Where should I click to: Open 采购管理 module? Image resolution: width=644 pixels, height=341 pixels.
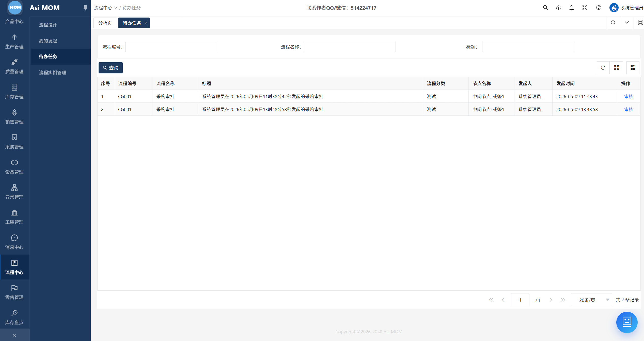(x=14, y=142)
